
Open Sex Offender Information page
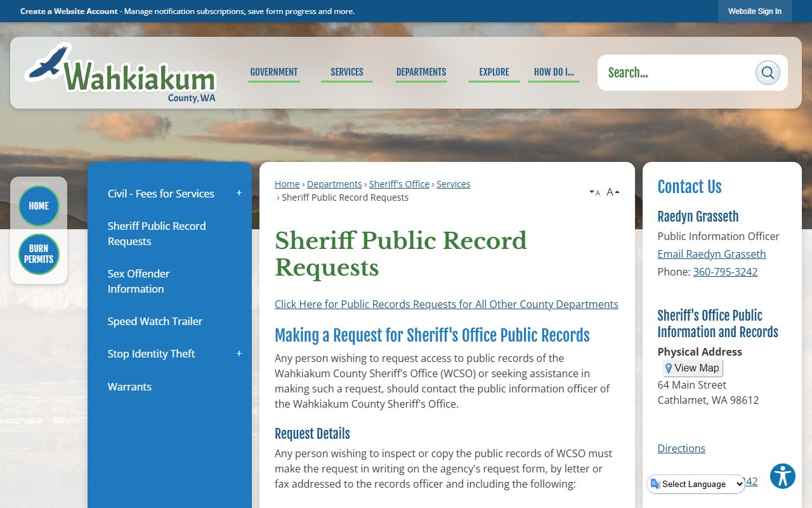(138, 281)
